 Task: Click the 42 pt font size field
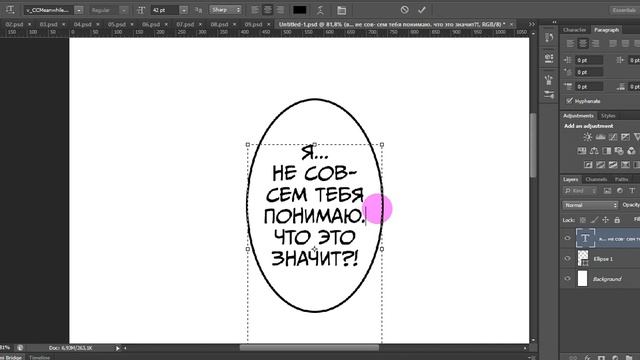click(165, 10)
